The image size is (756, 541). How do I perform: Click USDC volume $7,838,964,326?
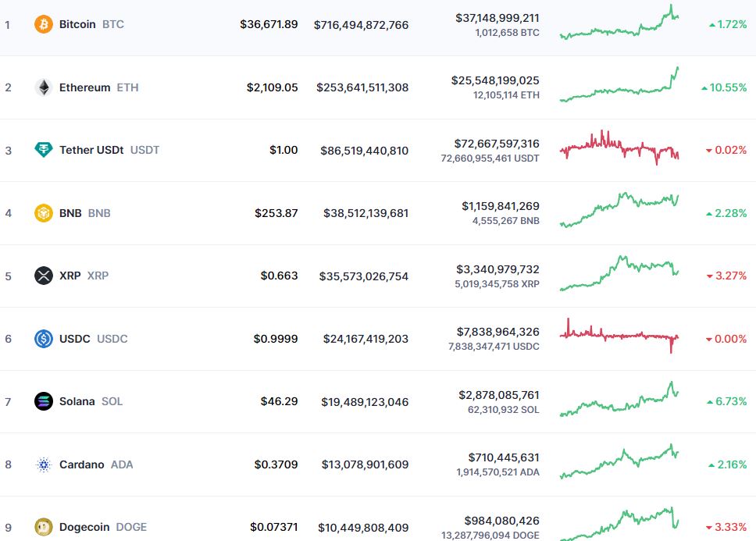(498, 332)
